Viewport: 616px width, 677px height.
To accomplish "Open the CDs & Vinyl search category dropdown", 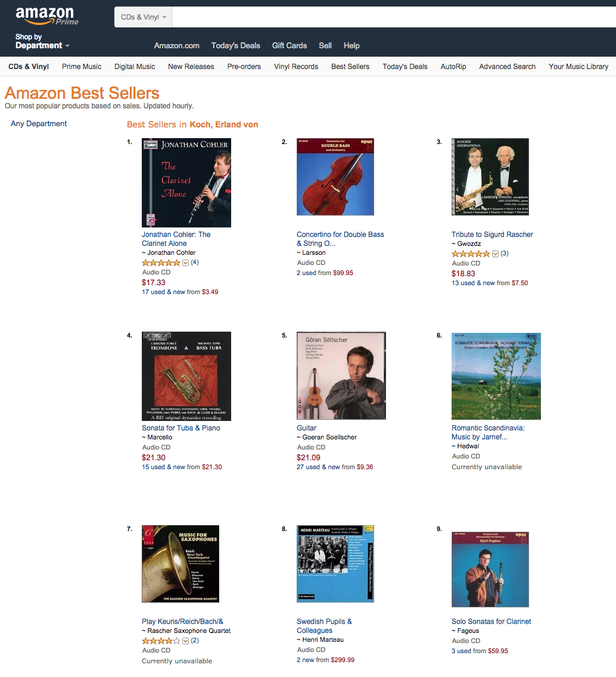I will click(144, 17).
